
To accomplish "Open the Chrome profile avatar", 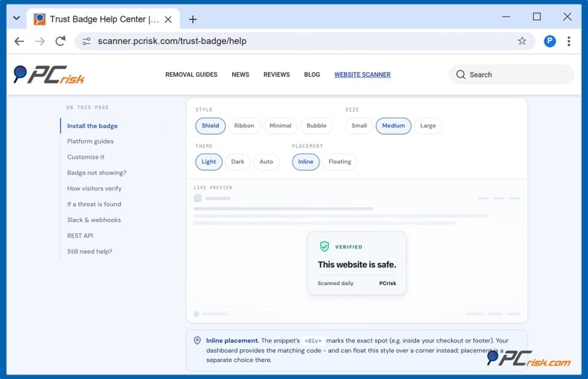I will pyautogui.click(x=550, y=41).
